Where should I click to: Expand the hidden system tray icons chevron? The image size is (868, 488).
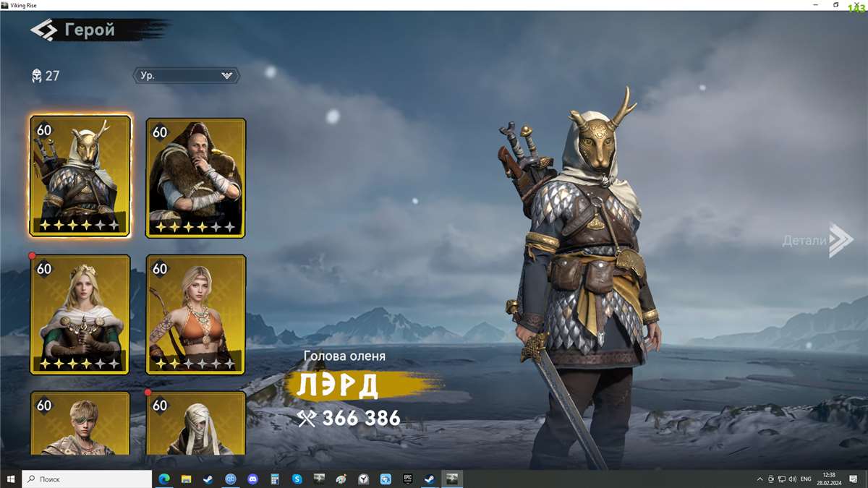(760, 479)
